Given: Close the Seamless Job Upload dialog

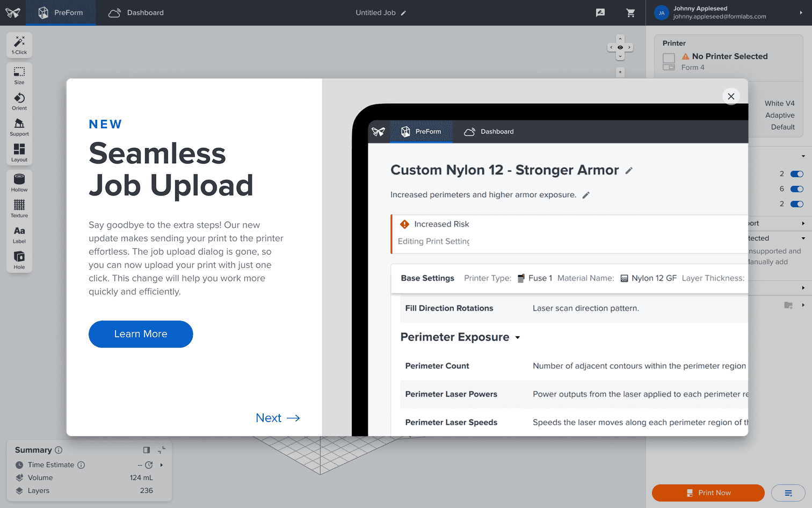Looking at the screenshot, I should point(731,96).
